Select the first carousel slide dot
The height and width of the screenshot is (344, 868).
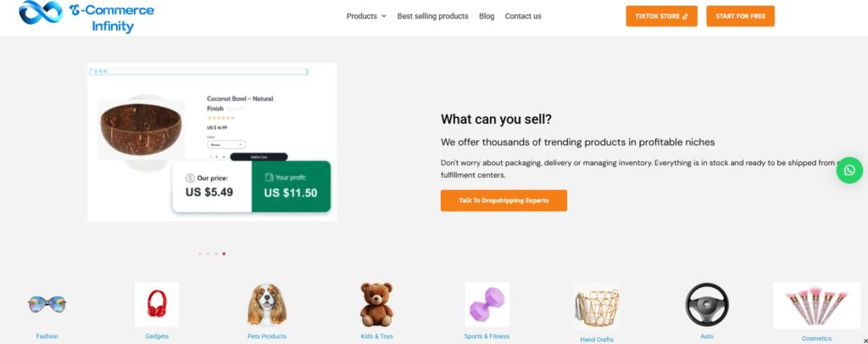[200, 254]
